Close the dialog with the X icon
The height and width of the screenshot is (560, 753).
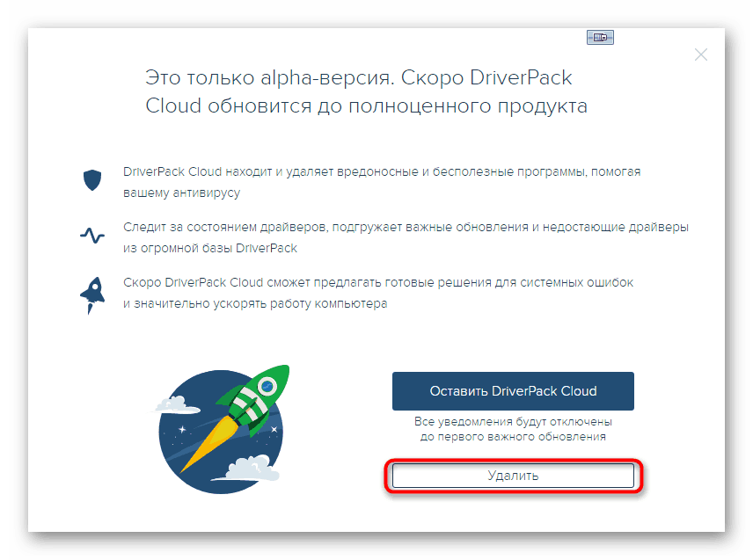coord(700,55)
